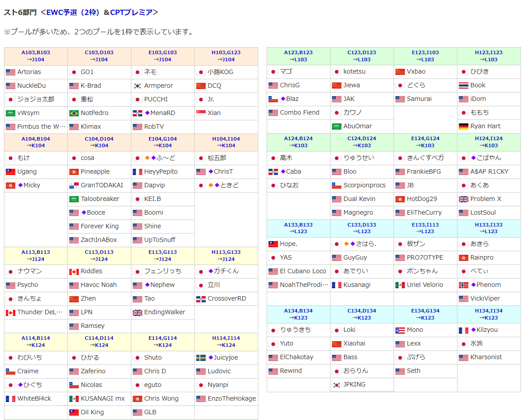Select player name ZachInABox
Viewport: 524px width, 420px height.
(99, 240)
